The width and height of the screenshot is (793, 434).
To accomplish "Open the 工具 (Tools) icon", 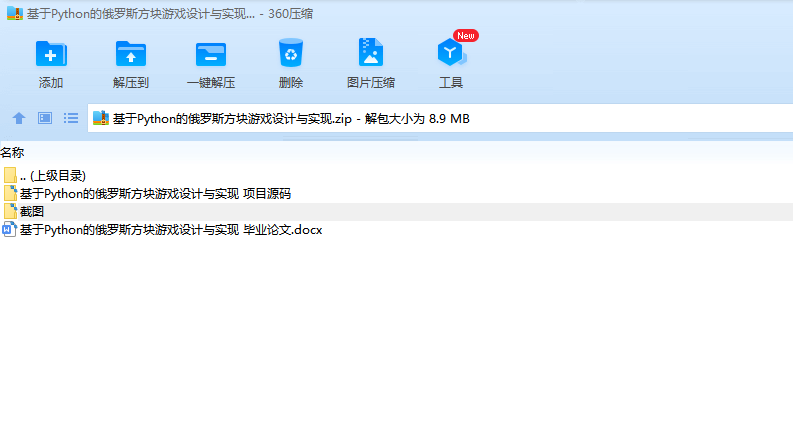I will (x=451, y=53).
